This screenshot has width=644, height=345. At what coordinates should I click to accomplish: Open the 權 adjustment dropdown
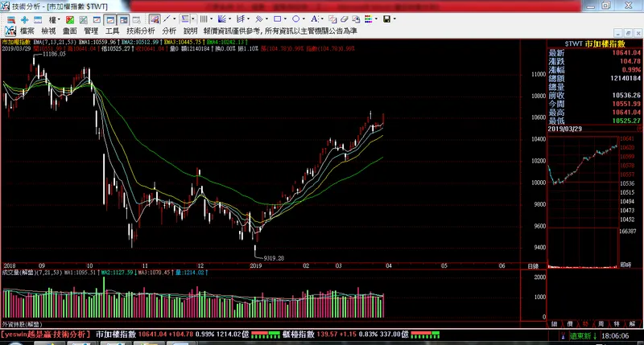tap(54, 19)
